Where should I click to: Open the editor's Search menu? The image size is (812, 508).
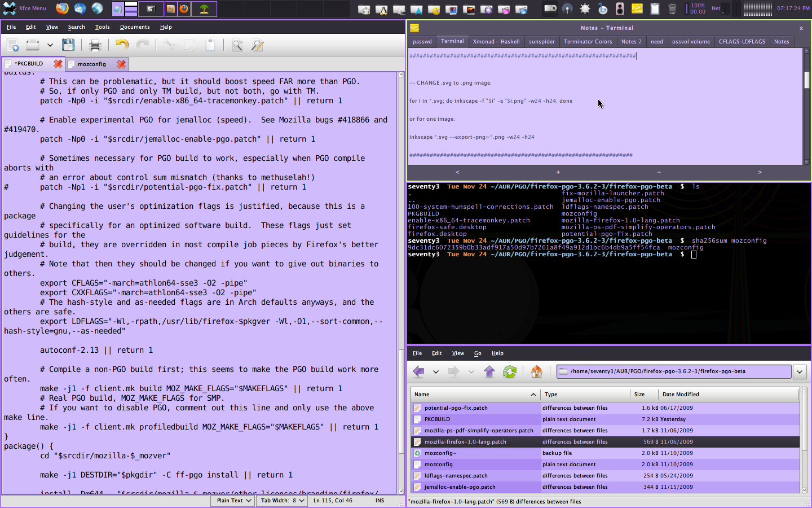[76, 27]
